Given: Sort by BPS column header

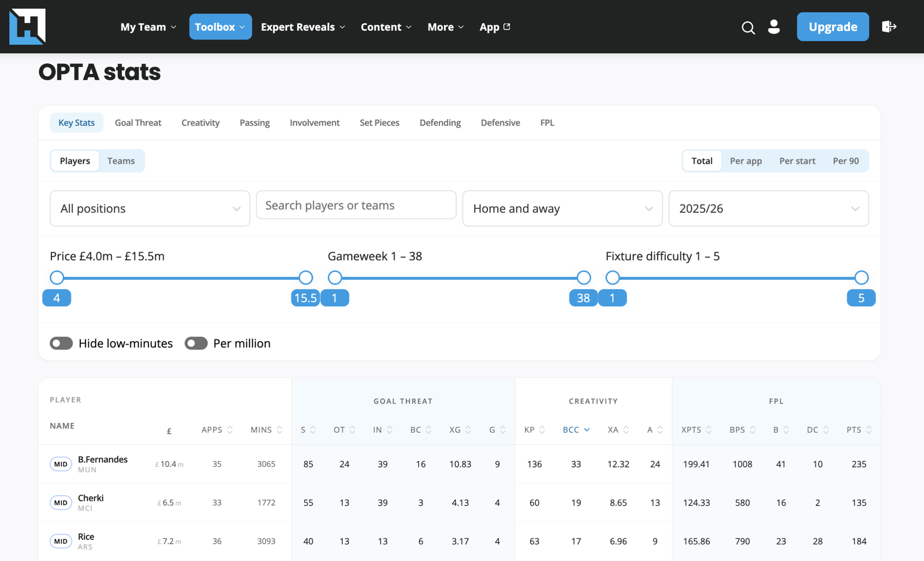Looking at the screenshot, I should pos(743,430).
